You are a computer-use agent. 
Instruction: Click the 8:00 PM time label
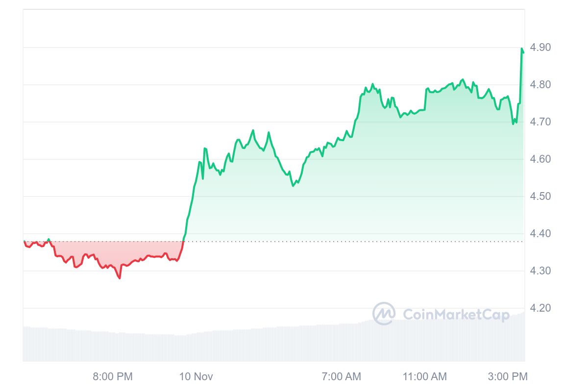coord(113,376)
